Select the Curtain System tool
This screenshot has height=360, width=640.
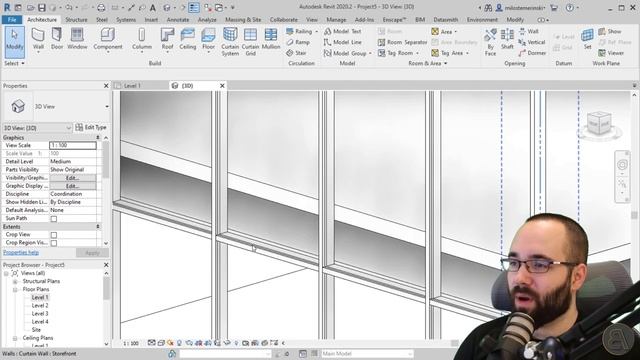(230, 42)
